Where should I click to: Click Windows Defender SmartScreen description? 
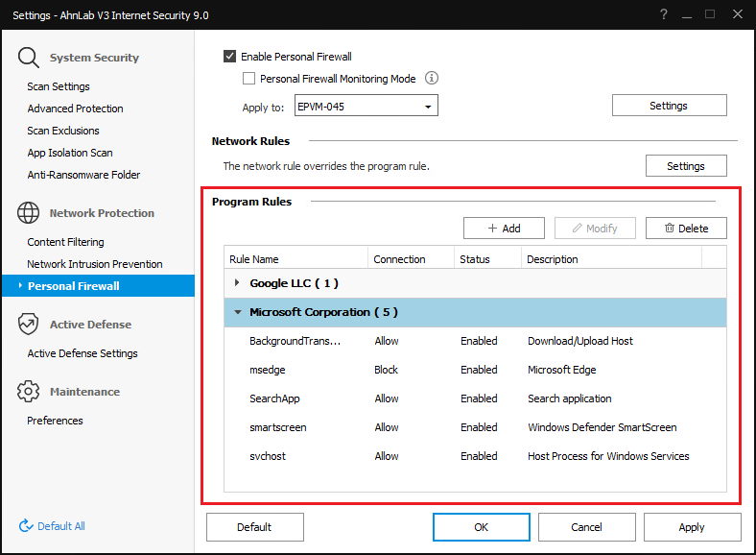point(602,427)
